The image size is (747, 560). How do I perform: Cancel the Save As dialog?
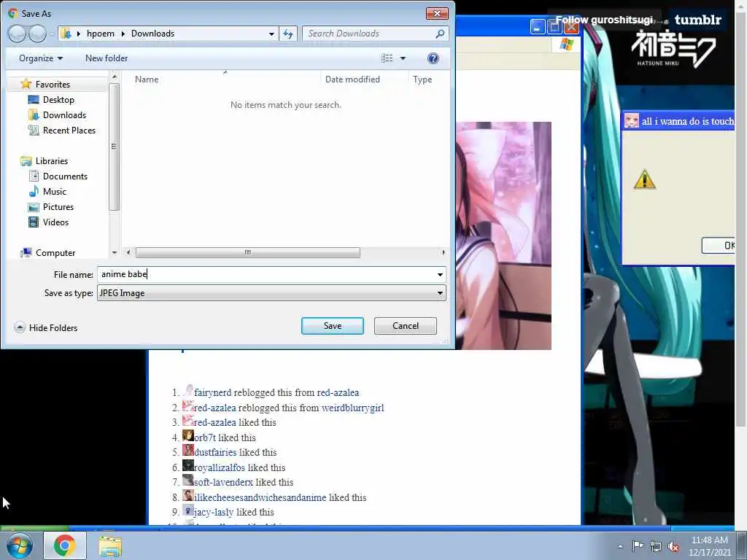coord(405,326)
